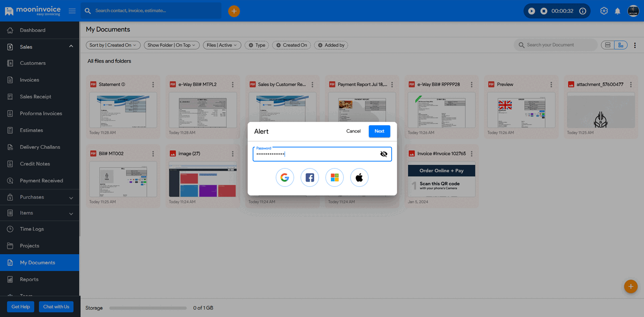
Task: Expand the Items section
Action: 40,213
